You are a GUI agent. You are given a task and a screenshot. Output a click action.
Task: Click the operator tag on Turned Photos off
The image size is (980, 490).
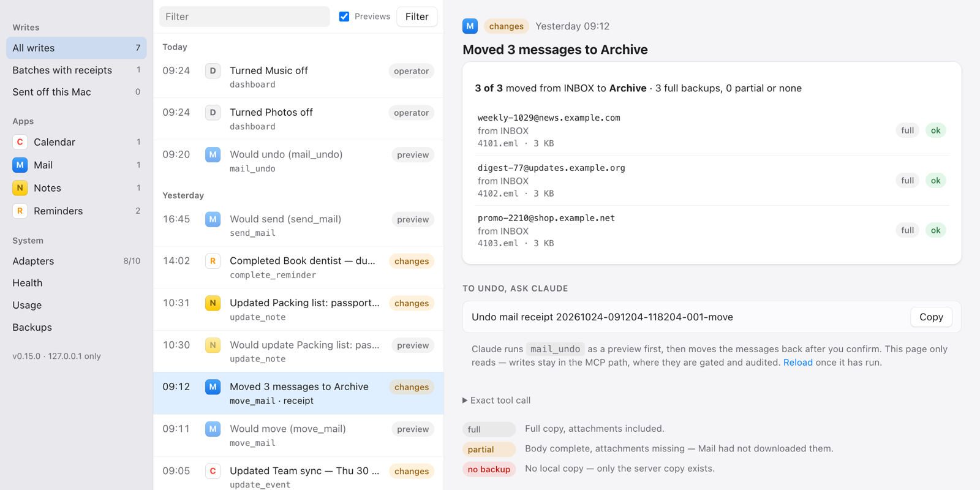[411, 113]
